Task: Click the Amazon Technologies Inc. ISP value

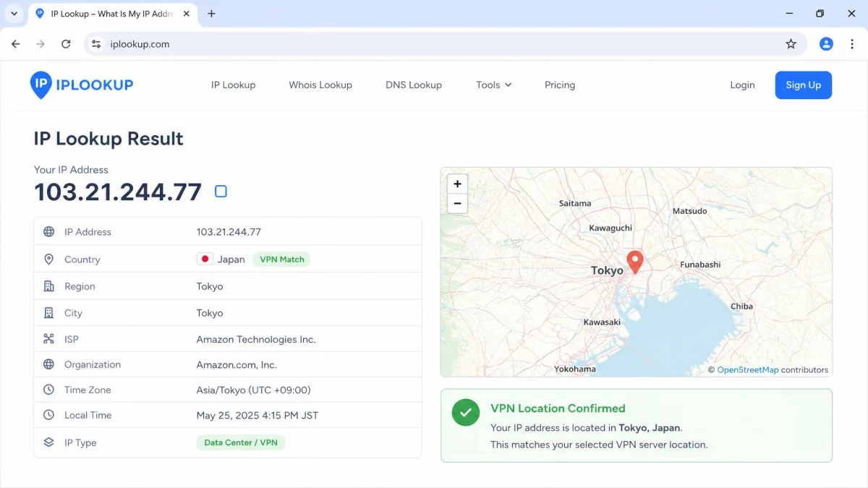Action: [256, 339]
